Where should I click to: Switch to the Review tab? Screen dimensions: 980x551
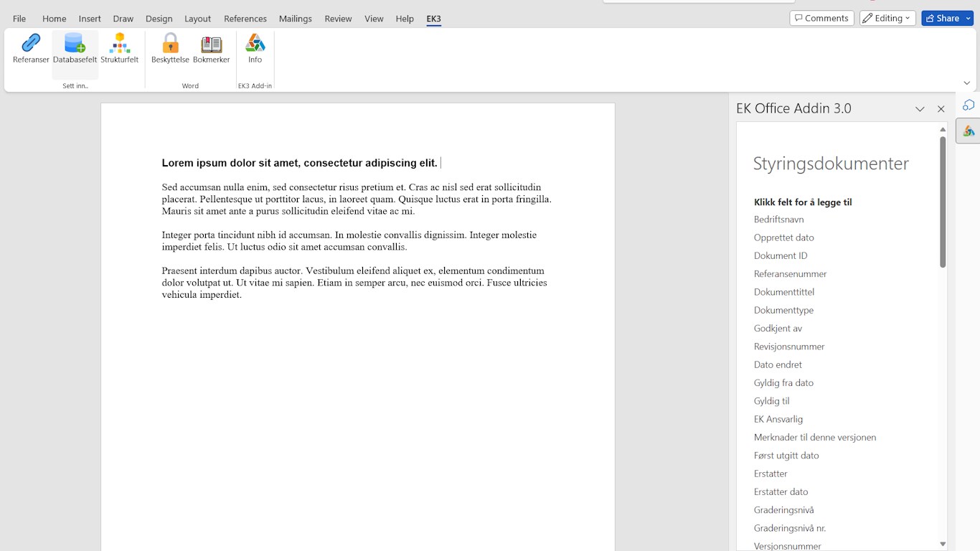pyautogui.click(x=338, y=19)
